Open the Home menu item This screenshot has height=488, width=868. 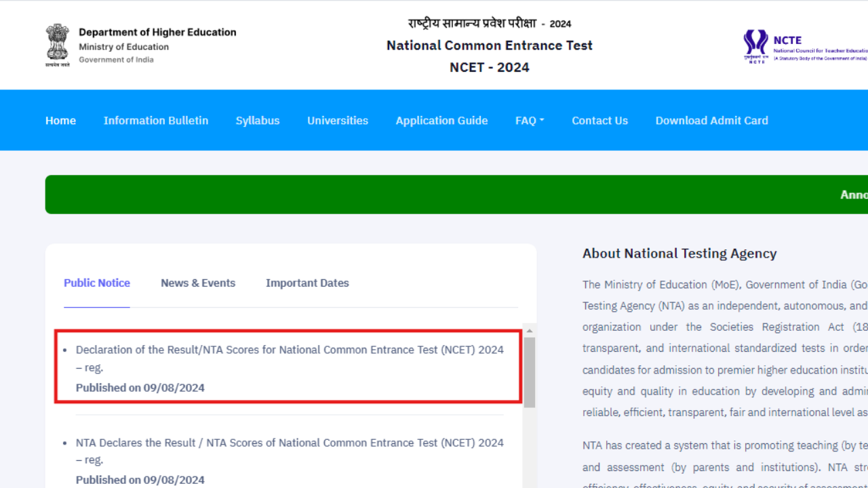(60, 120)
